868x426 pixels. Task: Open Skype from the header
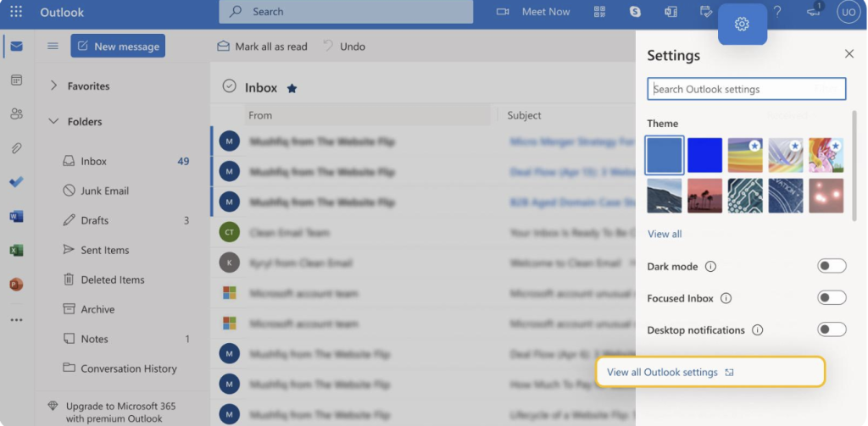click(635, 12)
